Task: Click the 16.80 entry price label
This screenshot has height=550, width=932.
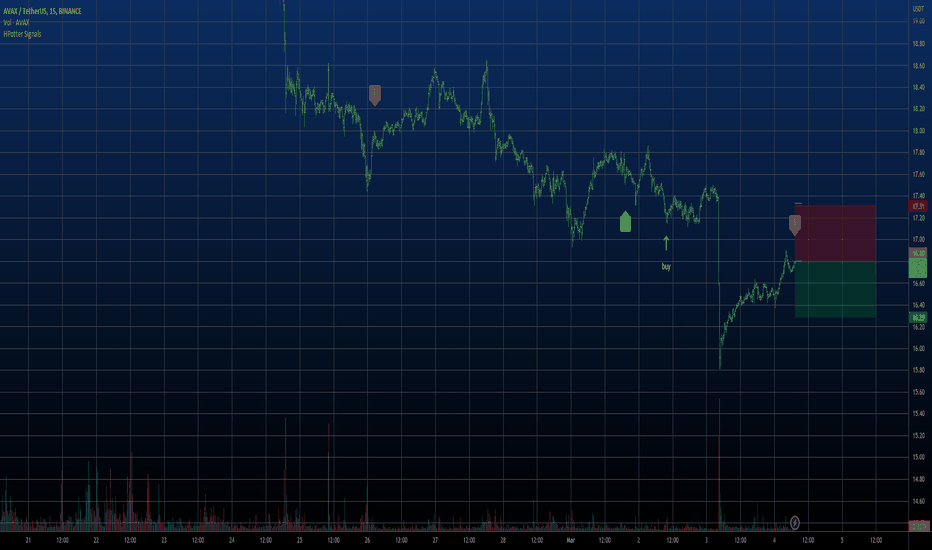Action: 918,253
